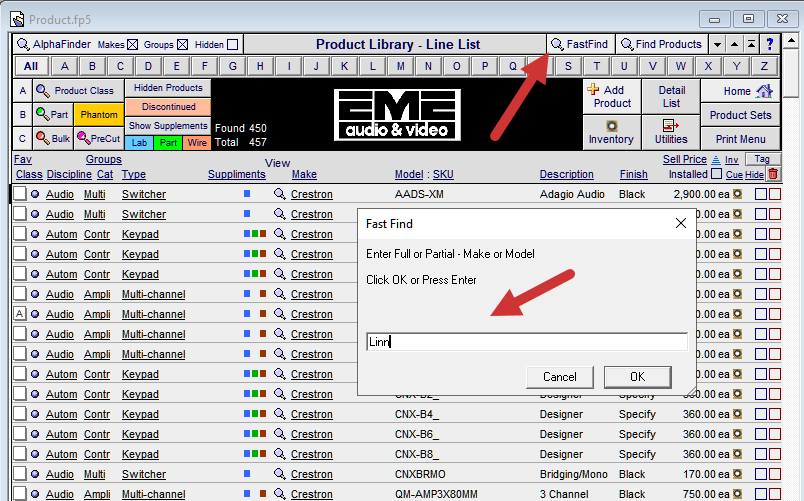Click magnifier icon in CNXBRMO row
This screenshot has height=501, width=804.
click(x=279, y=474)
